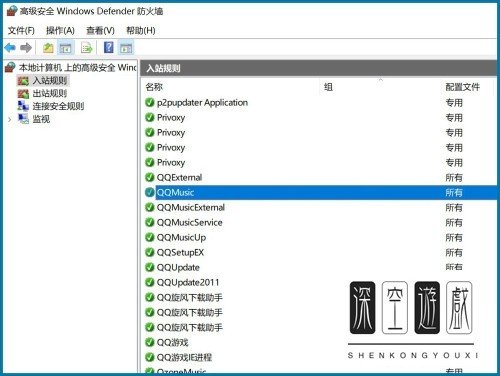Click 所有 profile cell of QQSetupEX row
Screen dimensions: 500x376
tap(454, 252)
